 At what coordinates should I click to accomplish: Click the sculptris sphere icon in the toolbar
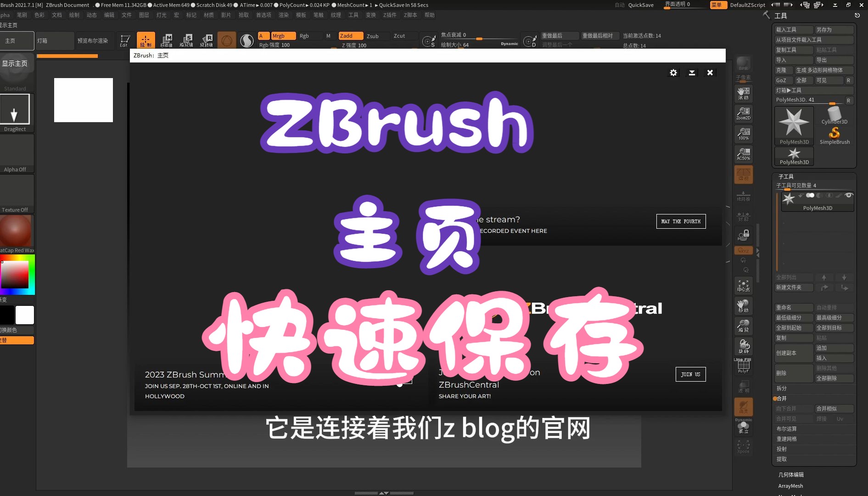tap(247, 40)
